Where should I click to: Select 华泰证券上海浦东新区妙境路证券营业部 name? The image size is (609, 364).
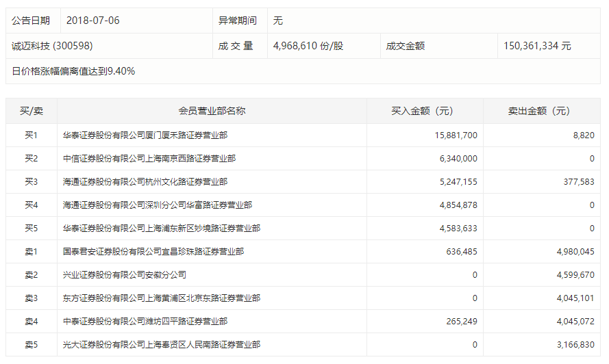click(162, 228)
